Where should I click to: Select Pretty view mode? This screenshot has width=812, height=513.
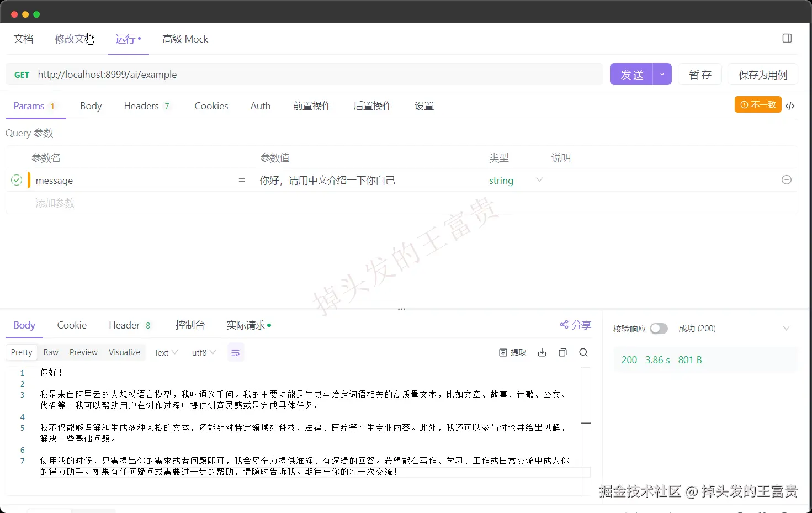click(x=22, y=352)
